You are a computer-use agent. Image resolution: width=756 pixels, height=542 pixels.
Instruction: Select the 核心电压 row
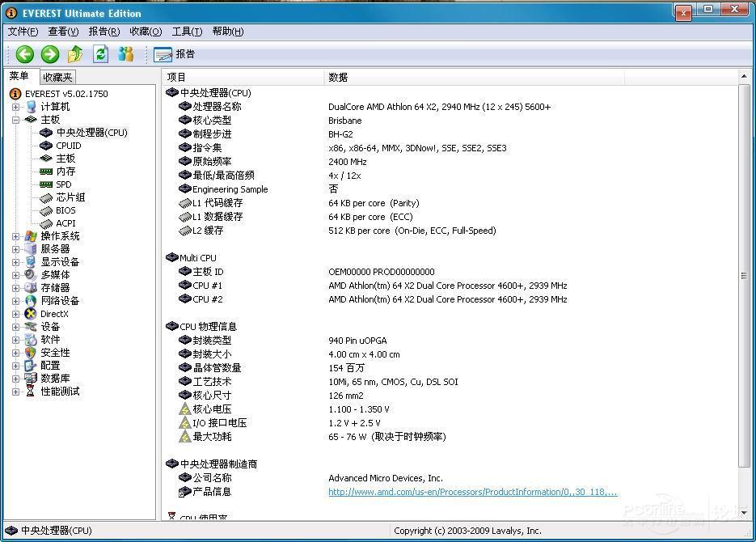tap(450, 409)
